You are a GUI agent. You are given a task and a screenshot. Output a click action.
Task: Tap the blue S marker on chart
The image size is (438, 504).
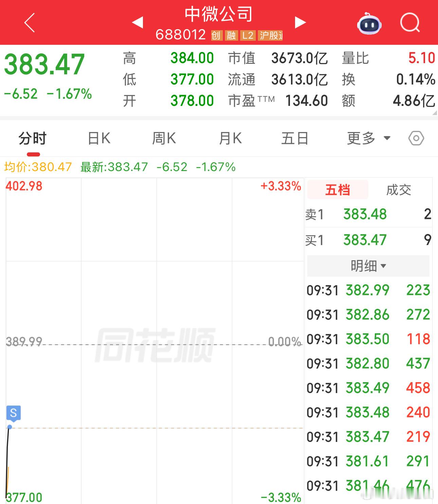pos(14,413)
